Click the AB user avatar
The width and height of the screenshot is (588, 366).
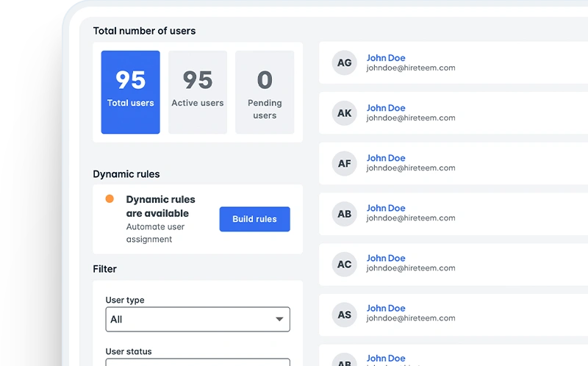(x=344, y=214)
